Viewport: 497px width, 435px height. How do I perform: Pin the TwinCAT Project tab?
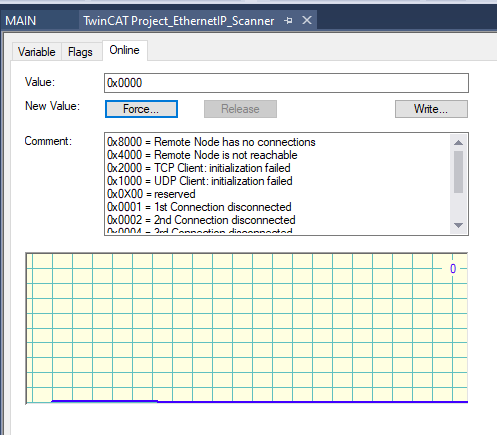288,21
